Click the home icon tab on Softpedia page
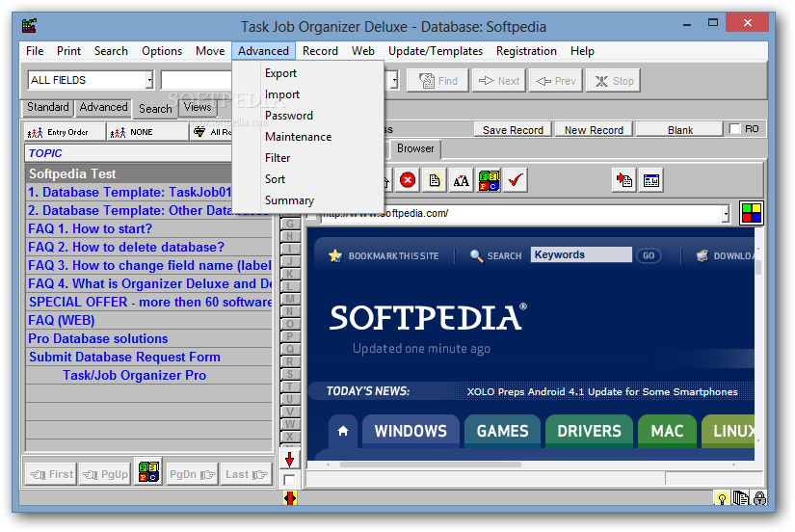 pos(343,431)
